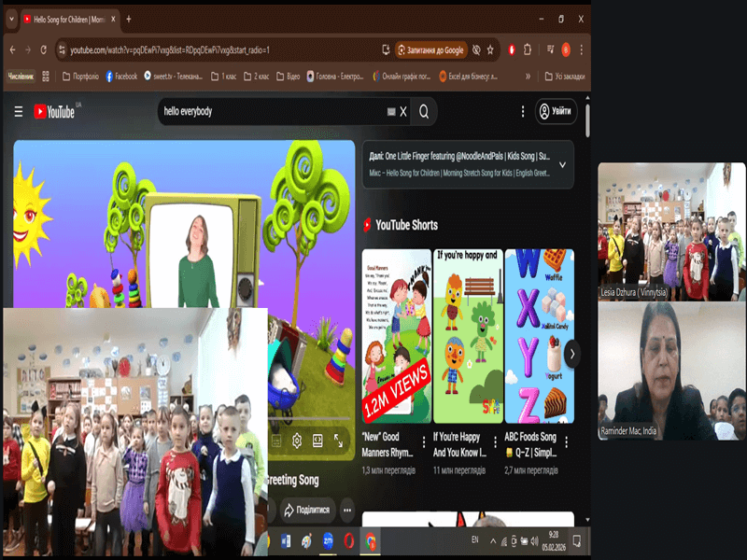
Task: Open a new Chrome tab
Action: (129, 19)
